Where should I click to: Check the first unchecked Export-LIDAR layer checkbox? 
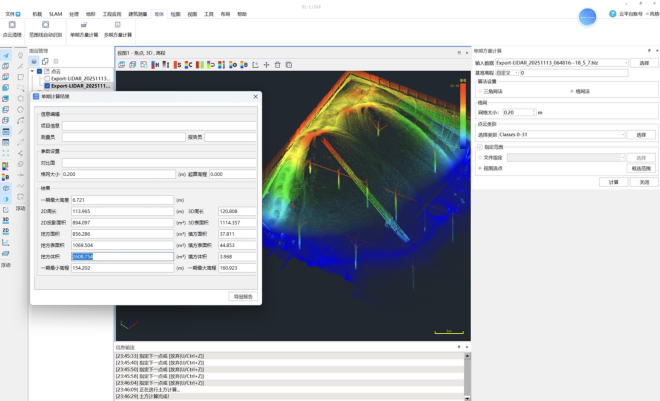coord(46,78)
